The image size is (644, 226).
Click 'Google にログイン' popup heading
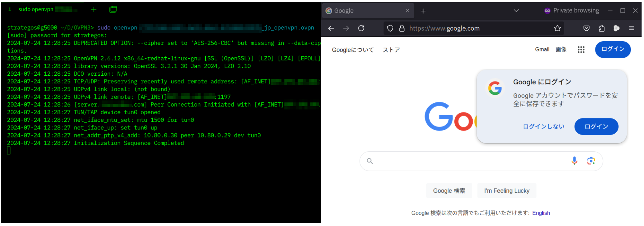(542, 82)
